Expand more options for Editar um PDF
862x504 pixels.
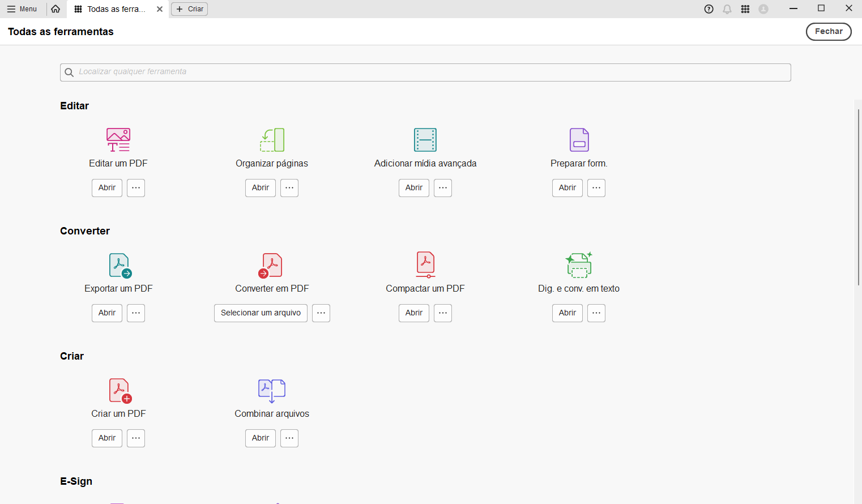click(x=136, y=188)
